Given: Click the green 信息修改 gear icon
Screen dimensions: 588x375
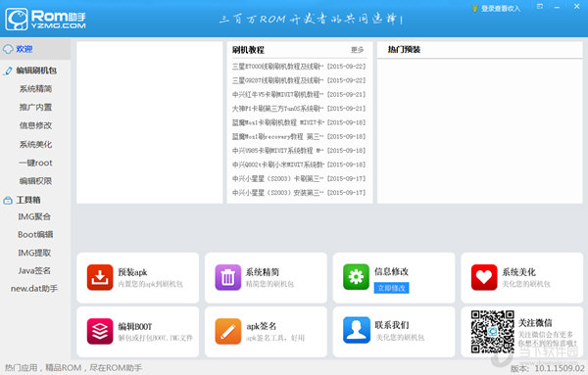Looking at the screenshot, I should pos(356,277).
